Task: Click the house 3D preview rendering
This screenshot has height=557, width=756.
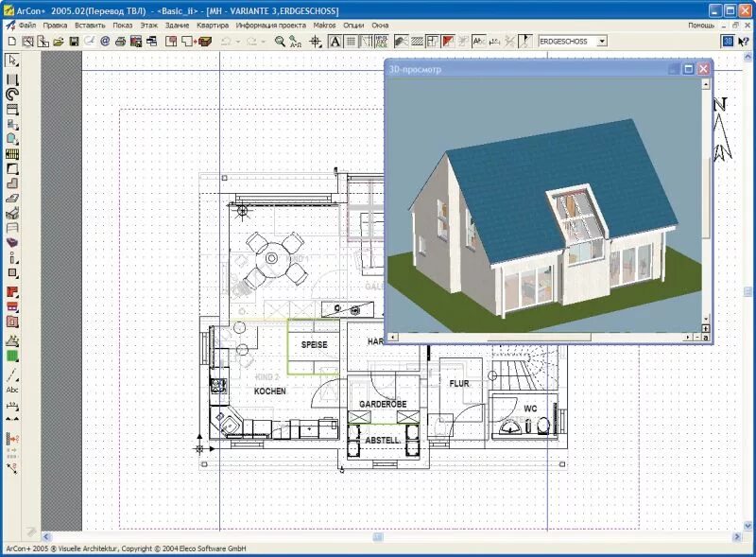Action: [544, 205]
